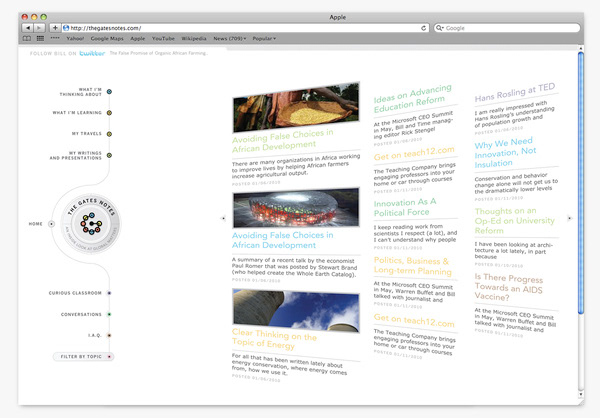Click the I.A.Q. label

click(x=95, y=335)
